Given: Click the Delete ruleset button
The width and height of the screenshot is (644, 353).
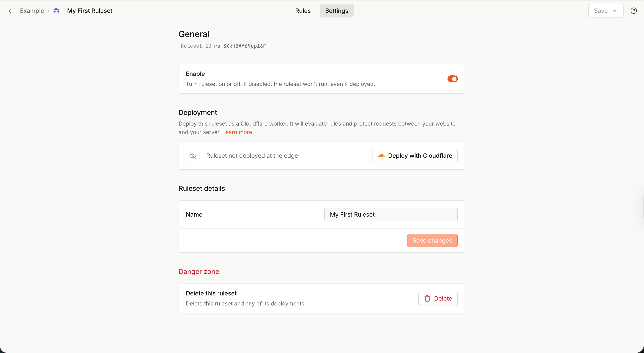Looking at the screenshot, I should (x=438, y=298).
